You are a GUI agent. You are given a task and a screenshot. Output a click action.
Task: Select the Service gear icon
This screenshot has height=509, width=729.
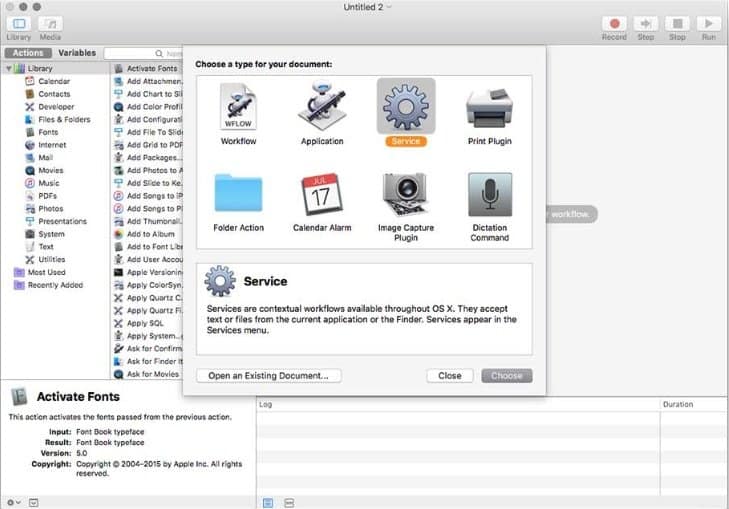coord(406,106)
